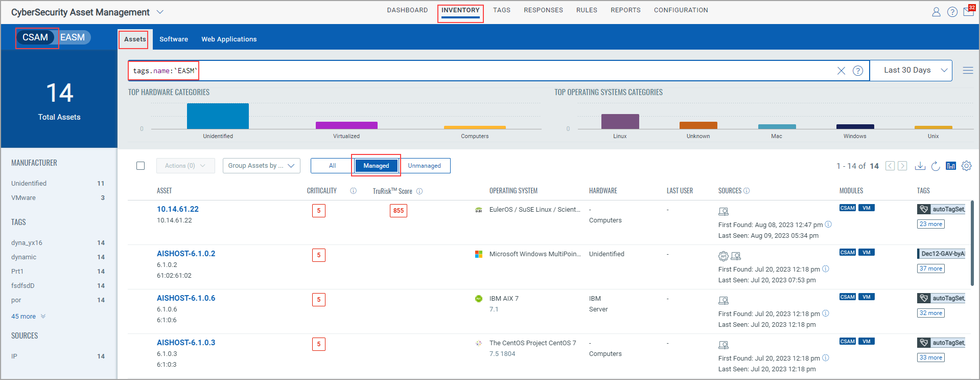980x380 pixels.
Task: Clear the search query with the X icon
Action: (x=841, y=71)
